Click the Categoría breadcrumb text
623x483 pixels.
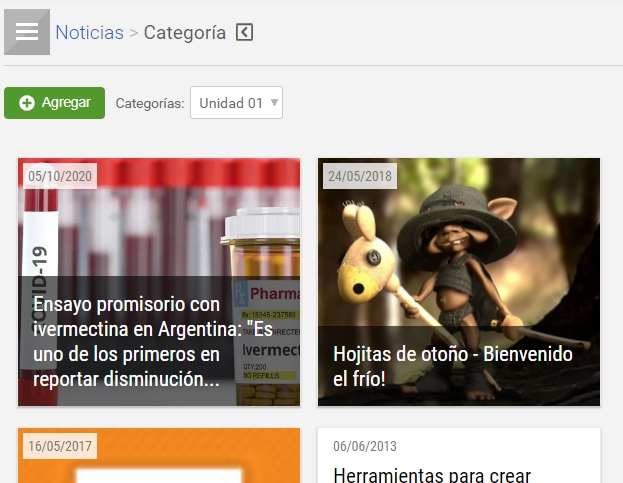pyautogui.click(x=185, y=33)
